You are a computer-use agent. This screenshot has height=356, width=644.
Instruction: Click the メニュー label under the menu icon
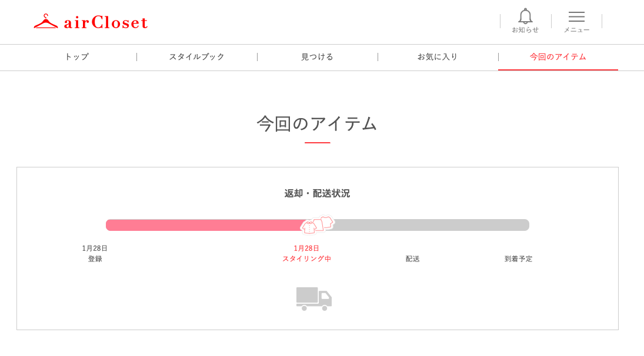tap(576, 30)
